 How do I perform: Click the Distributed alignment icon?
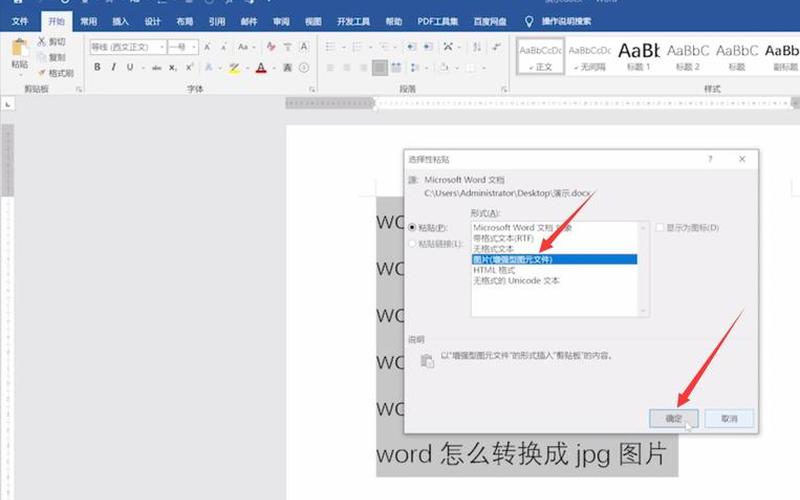pyautogui.click(x=396, y=67)
